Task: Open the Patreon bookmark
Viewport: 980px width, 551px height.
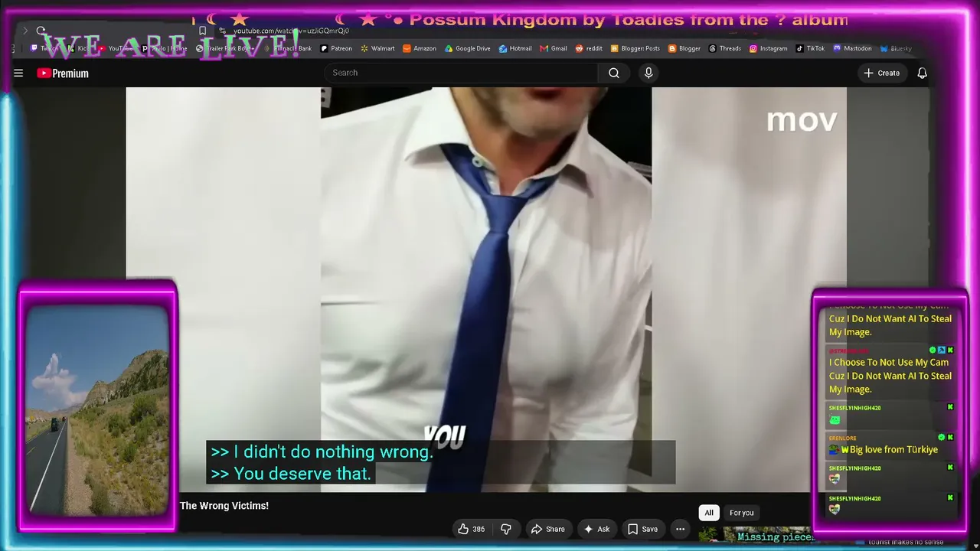Action: 336,48
